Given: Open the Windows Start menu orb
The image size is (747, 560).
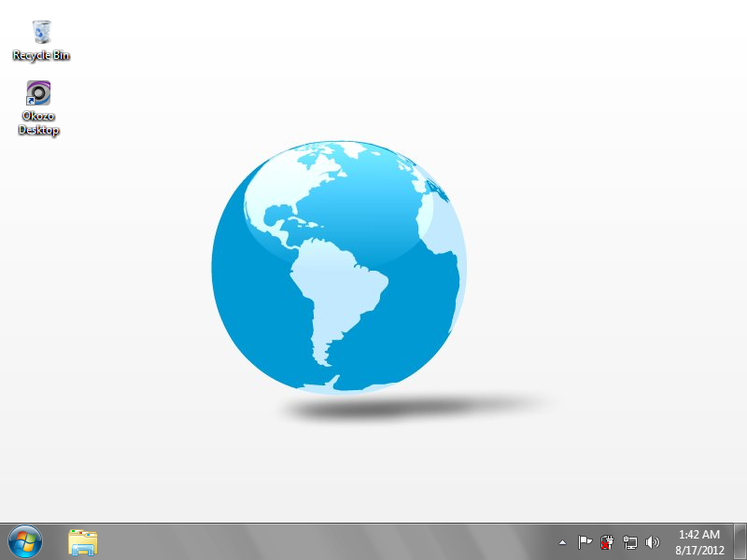Looking at the screenshot, I should [25, 542].
